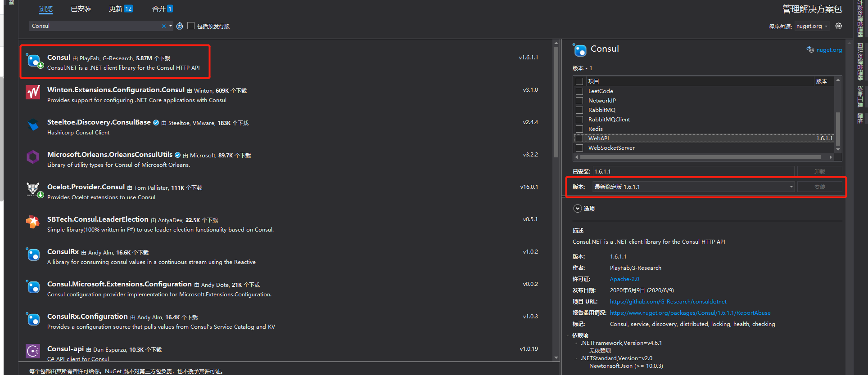Viewport: 868px width, 375px height.
Task: Check the WebSocketServer project checkbox
Action: point(579,148)
